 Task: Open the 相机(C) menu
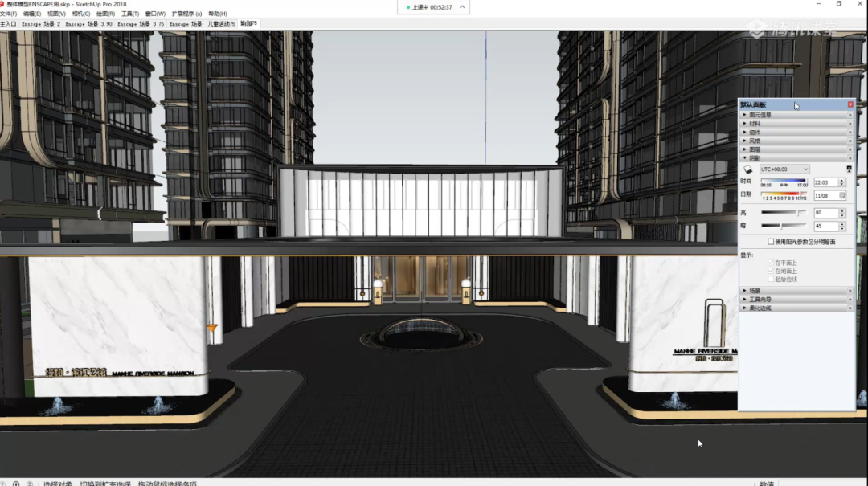pyautogui.click(x=81, y=14)
